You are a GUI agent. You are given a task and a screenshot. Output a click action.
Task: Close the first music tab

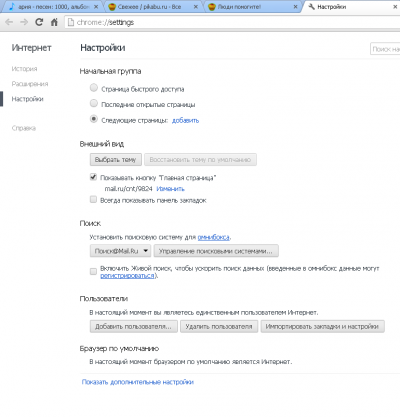point(96,7)
